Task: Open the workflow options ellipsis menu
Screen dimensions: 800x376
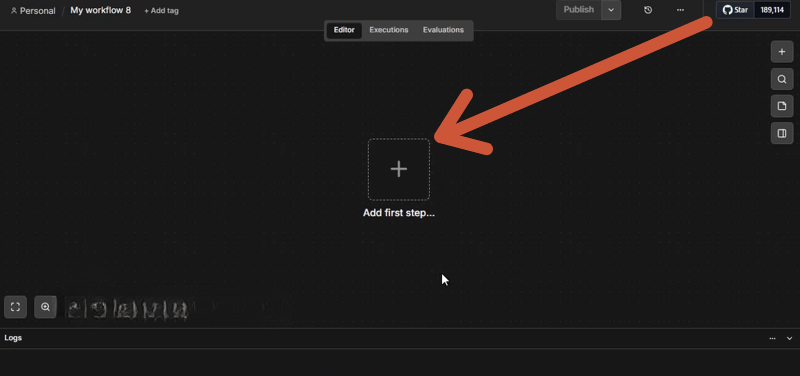Action: coord(680,10)
